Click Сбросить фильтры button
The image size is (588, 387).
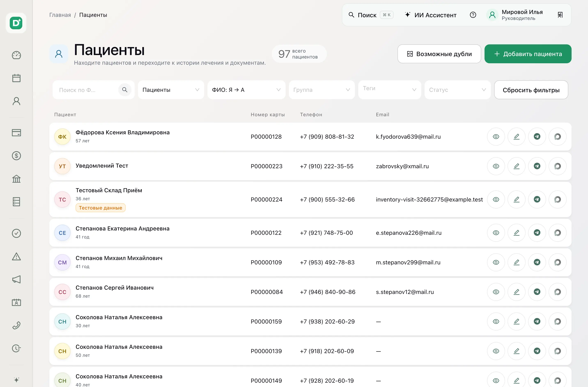click(531, 90)
